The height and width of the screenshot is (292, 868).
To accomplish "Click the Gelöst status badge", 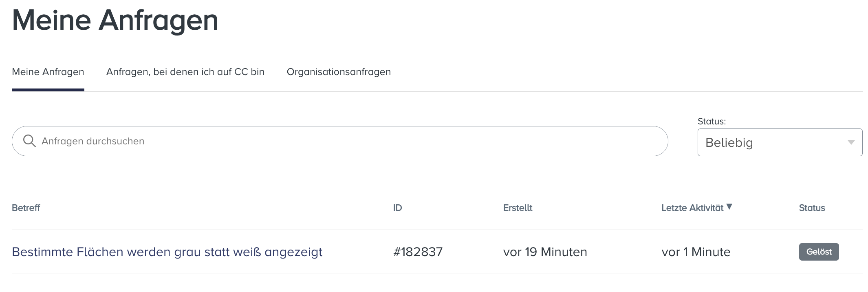I will (x=819, y=252).
